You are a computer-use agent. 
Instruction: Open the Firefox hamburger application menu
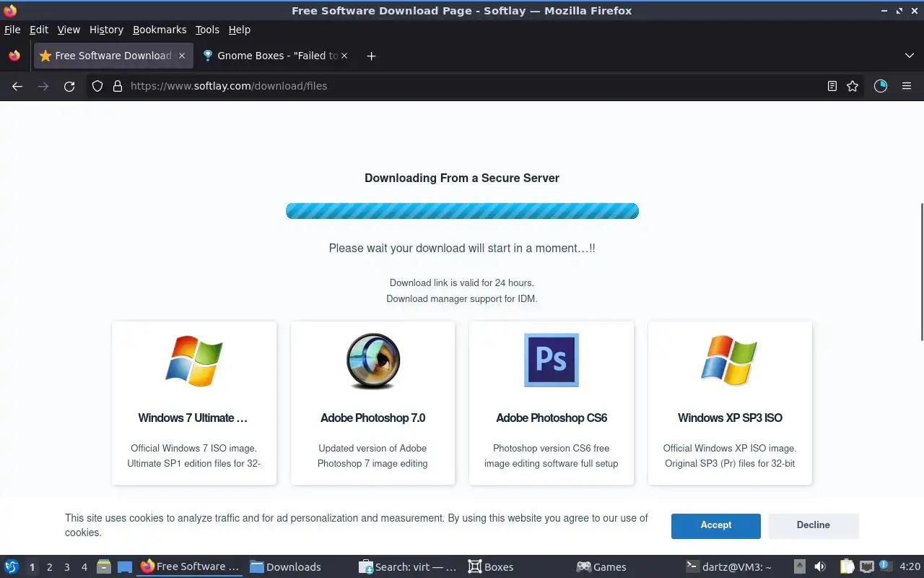coord(907,86)
